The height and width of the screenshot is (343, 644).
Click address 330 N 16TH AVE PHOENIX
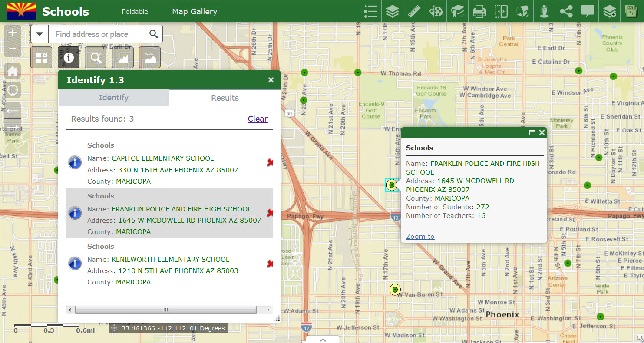tap(178, 170)
